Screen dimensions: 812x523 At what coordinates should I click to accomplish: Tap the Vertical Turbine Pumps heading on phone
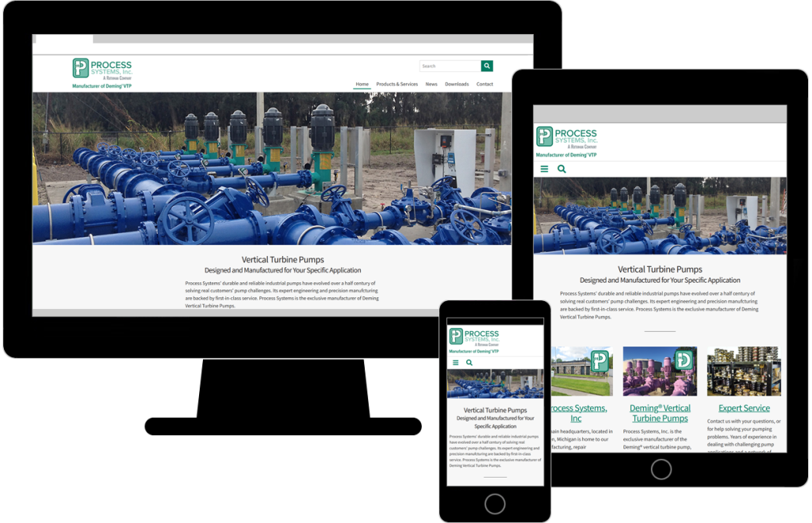click(496, 410)
